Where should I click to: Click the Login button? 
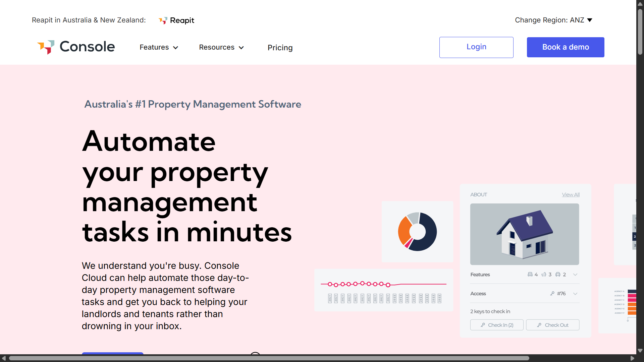(476, 47)
